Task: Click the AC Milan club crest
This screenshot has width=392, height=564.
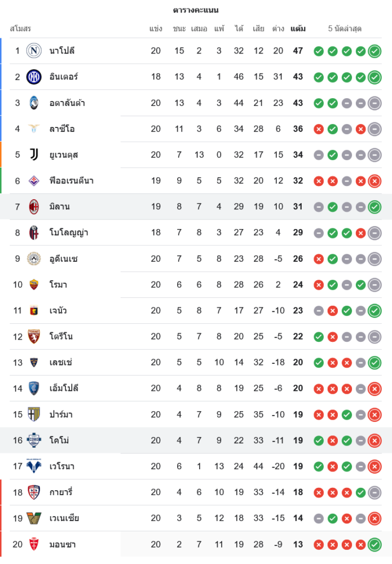Action: pyautogui.click(x=34, y=206)
